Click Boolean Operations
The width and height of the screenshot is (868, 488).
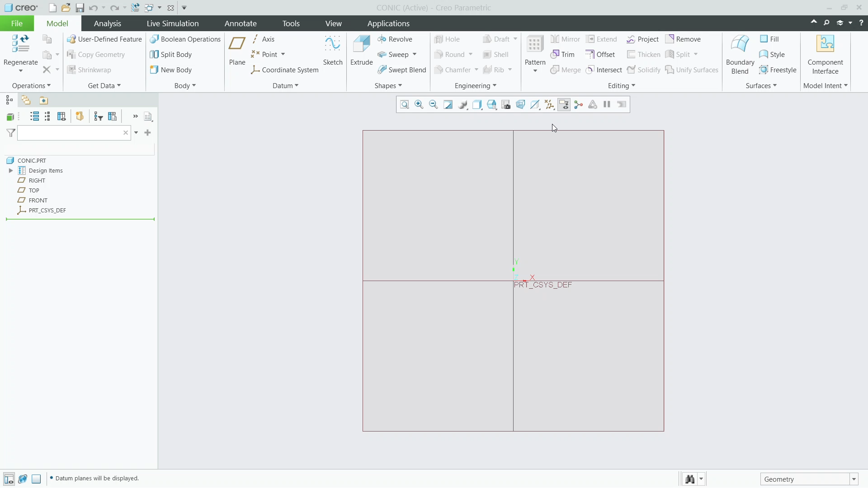pos(185,39)
